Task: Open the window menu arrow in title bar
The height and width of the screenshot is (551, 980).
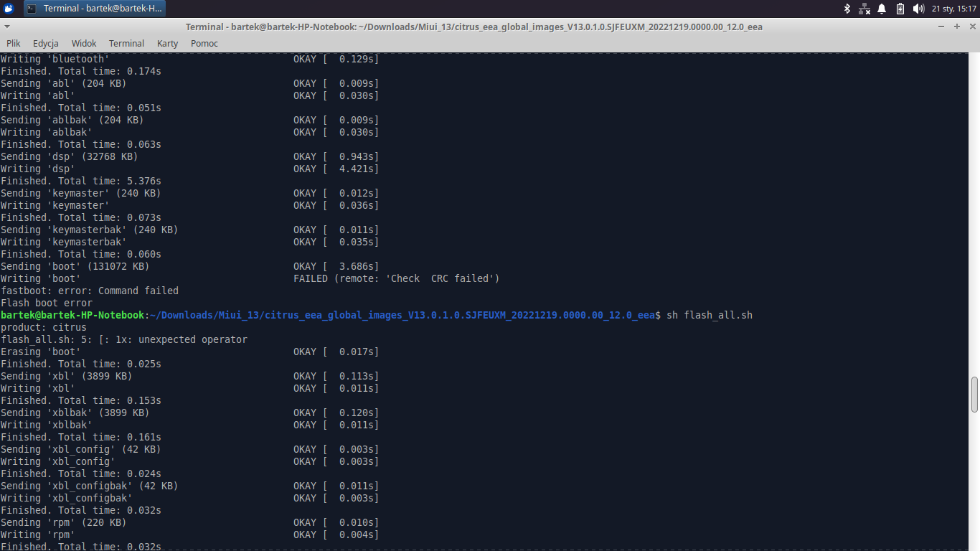Action: tap(6, 27)
